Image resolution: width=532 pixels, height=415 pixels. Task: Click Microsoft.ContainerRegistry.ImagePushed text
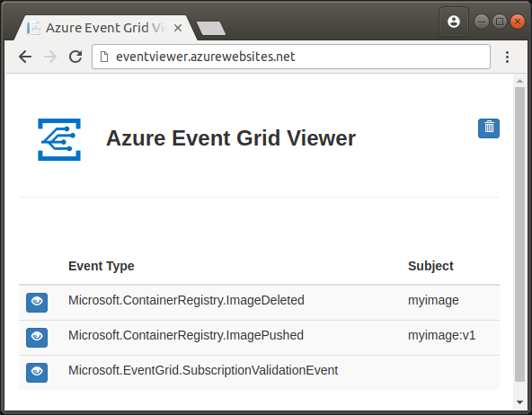(x=186, y=335)
